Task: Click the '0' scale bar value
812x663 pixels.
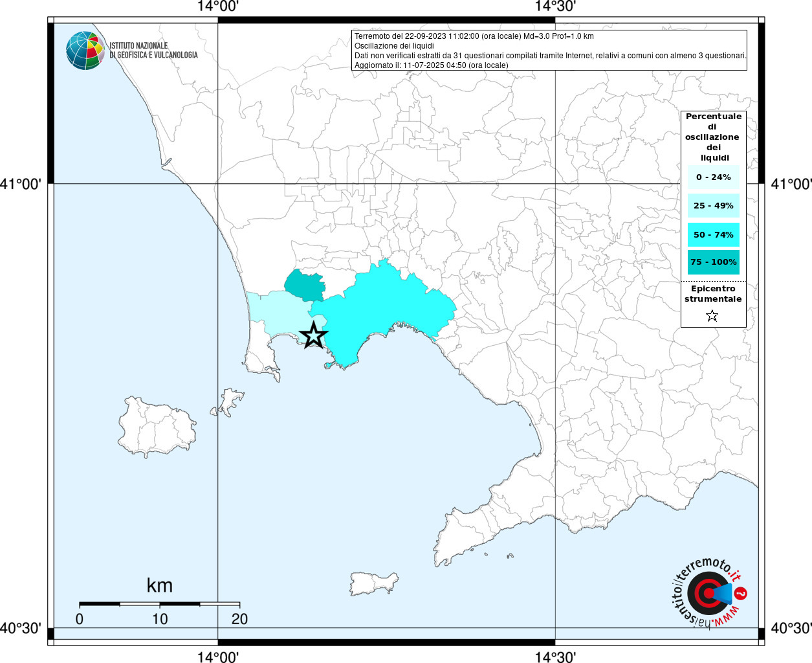Action: coord(80,619)
